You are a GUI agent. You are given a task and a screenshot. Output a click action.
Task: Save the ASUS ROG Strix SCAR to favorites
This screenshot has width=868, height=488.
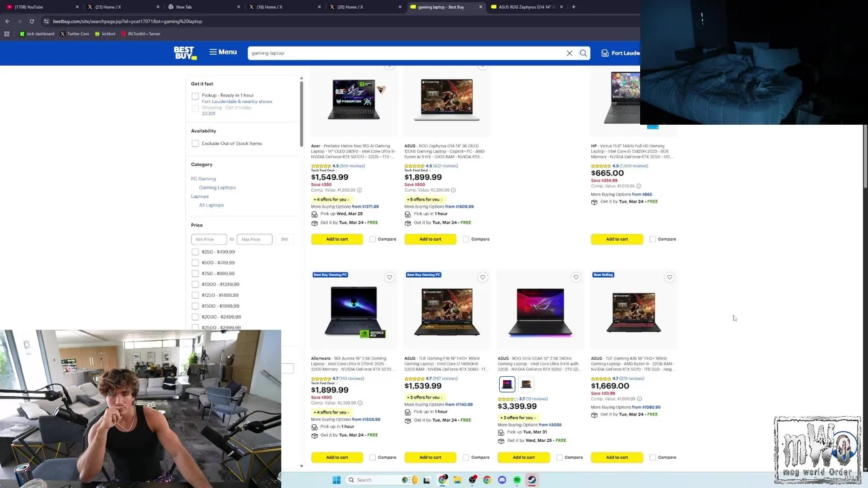point(576,277)
